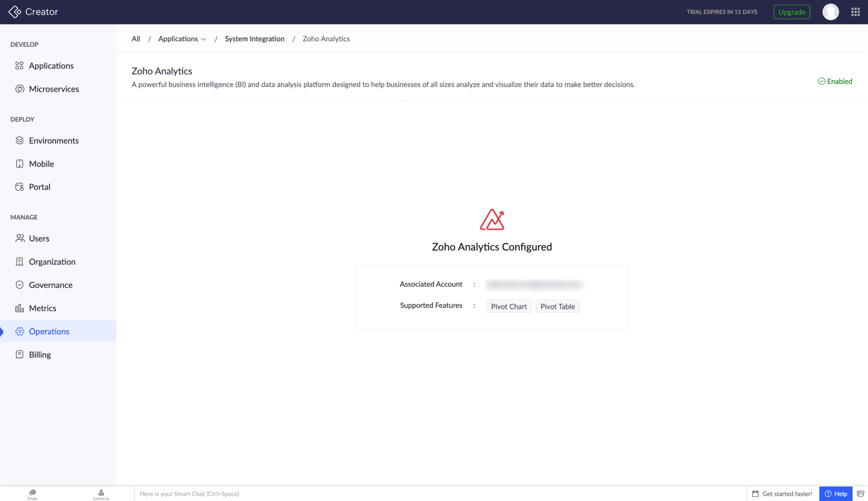Expand the Applications breadcrumb dropdown

[x=204, y=39]
